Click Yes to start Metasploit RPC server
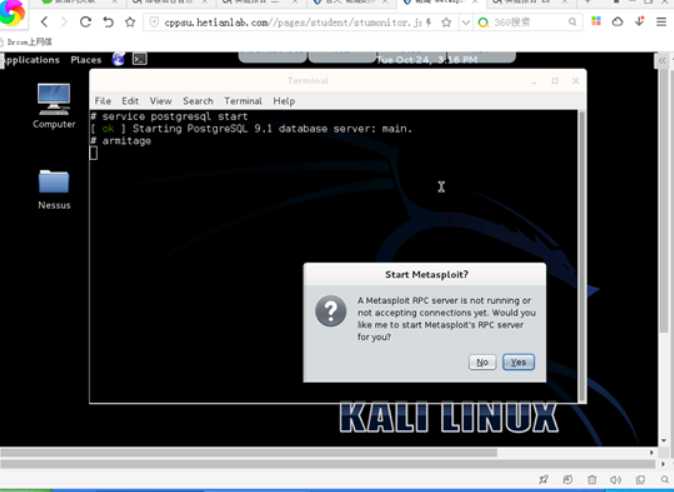This screenshot has height=492, width=674. [518, 362]
